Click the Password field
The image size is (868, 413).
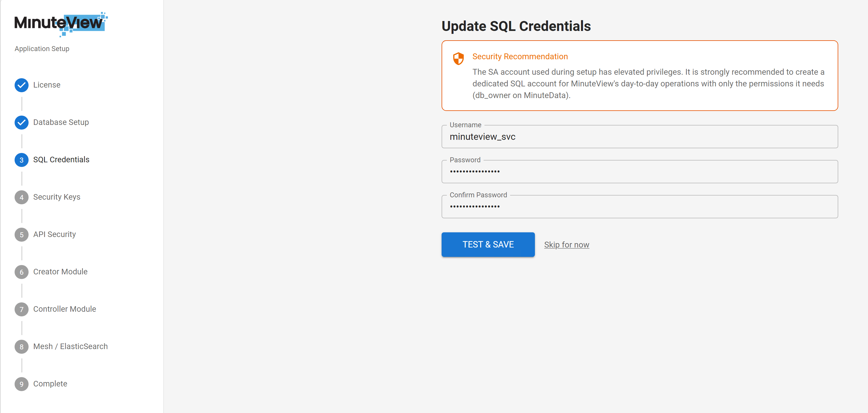[639, 172]
